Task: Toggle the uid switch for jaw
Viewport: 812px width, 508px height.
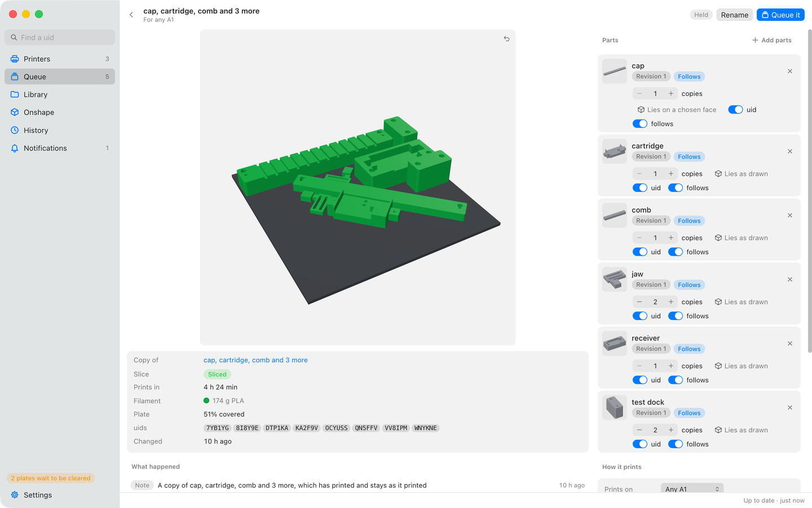Action: [x=640, y=316]
